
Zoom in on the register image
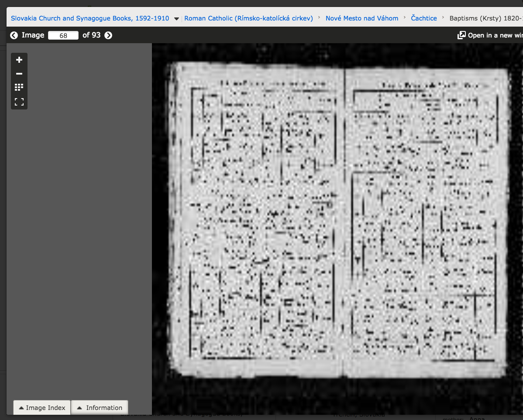pyautogui.click(x=19, y=60)
